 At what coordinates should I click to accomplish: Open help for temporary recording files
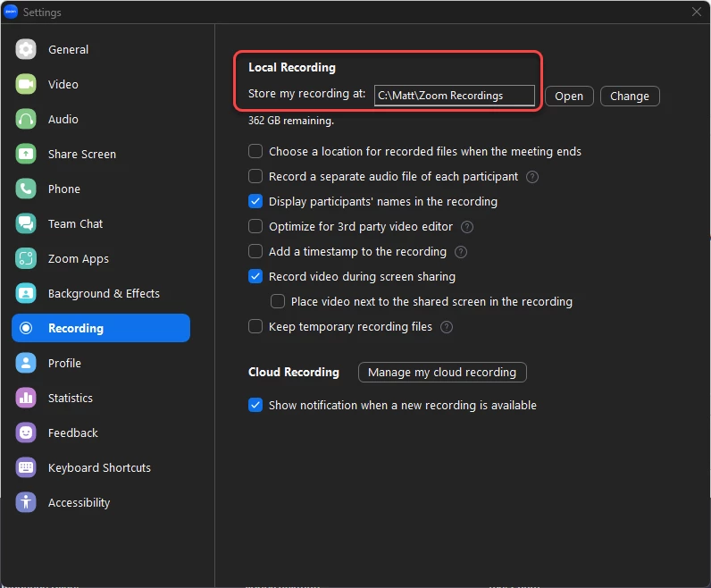(447, 327)
